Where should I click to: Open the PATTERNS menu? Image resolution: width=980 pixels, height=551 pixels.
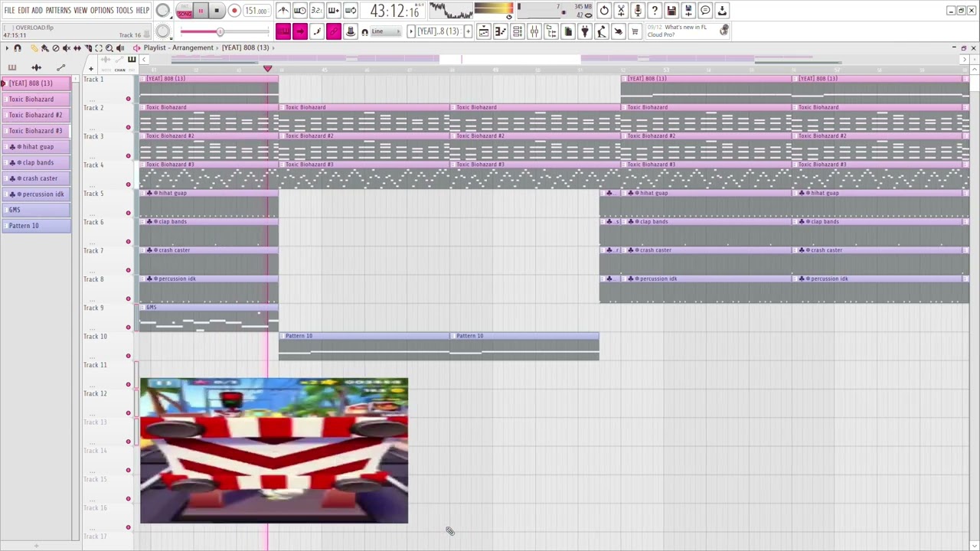pyautogui.click(x=58, y=11)
